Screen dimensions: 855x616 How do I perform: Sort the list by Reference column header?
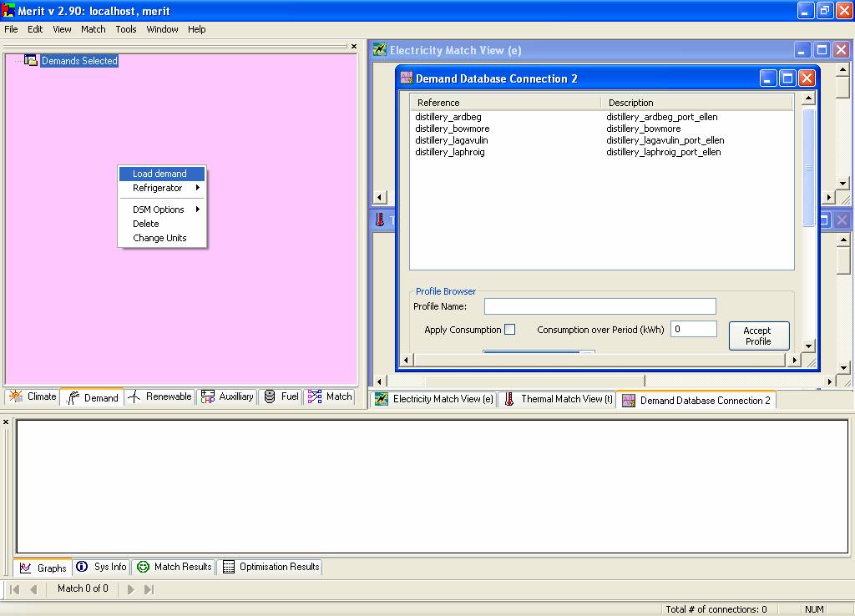[504, 103]
